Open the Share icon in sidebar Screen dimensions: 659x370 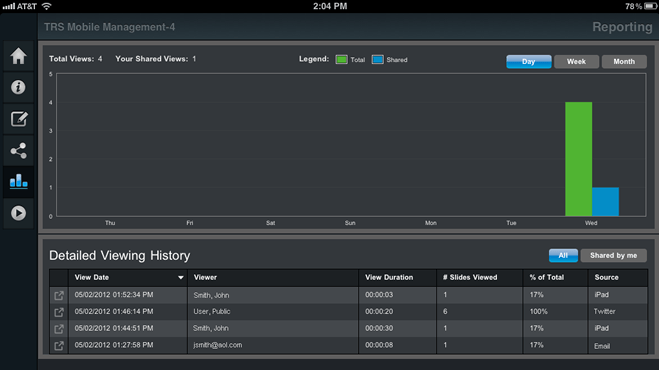coord(18,151)
